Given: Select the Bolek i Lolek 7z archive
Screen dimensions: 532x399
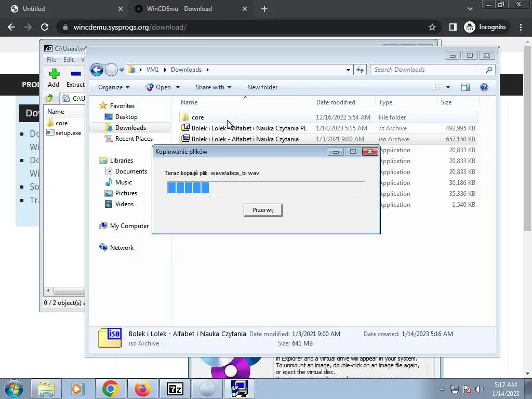Looking at the screenshot, I should click(328, 128).
